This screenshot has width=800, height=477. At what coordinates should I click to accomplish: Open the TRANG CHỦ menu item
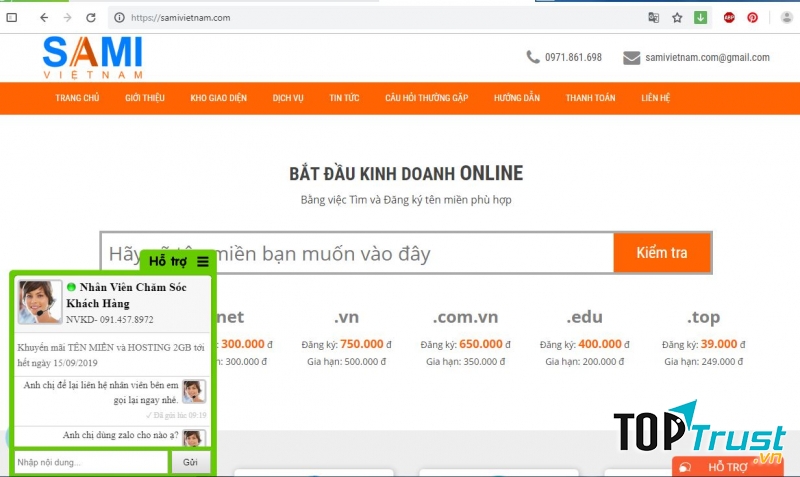coord(77,98)
